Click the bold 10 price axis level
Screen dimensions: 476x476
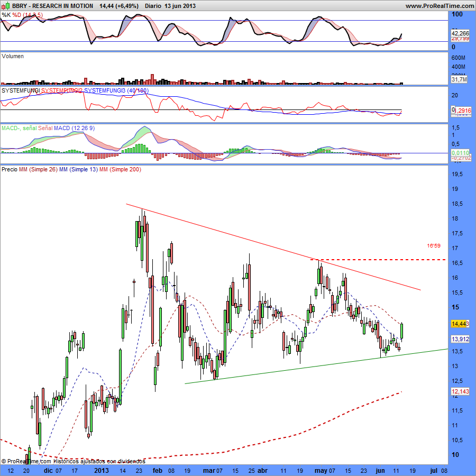(455, 455)
